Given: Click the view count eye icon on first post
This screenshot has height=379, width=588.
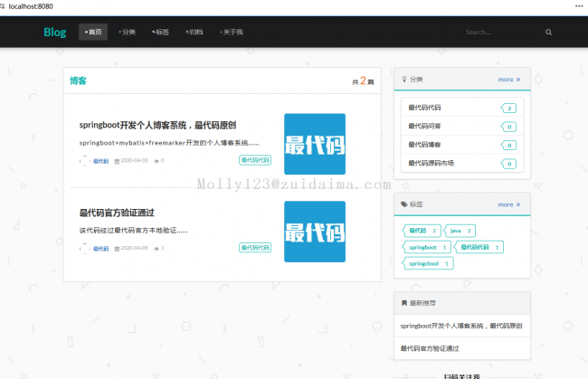Looking at the screenshot, I should coord(157,161).
